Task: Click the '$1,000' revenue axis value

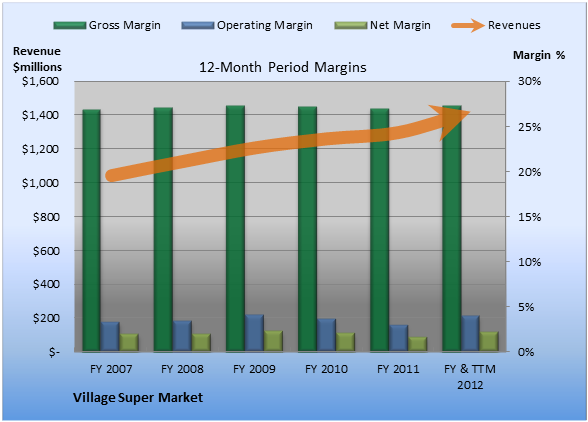Action: click(x=40, y=183)
